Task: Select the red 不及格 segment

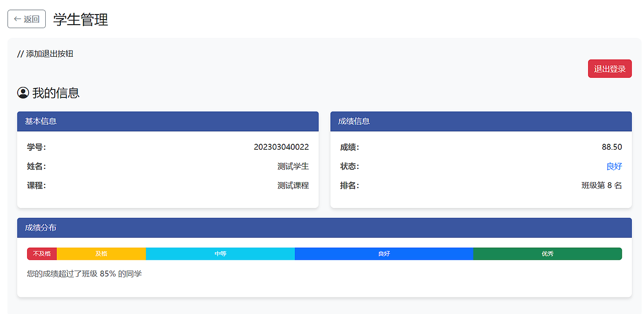Action: click(x=42, y=254)
